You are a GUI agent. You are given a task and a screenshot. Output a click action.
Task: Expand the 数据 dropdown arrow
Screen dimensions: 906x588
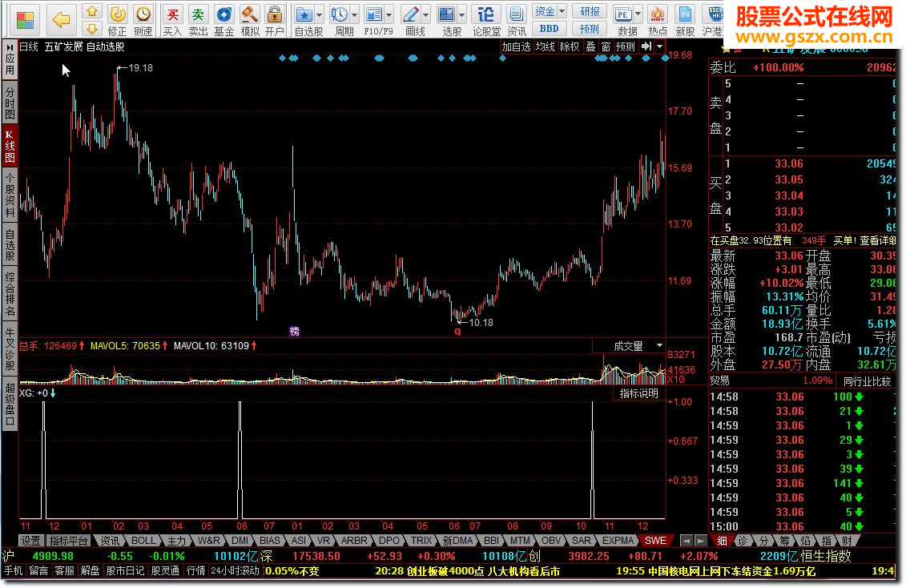pyautogui.click(x=638, y=14)
